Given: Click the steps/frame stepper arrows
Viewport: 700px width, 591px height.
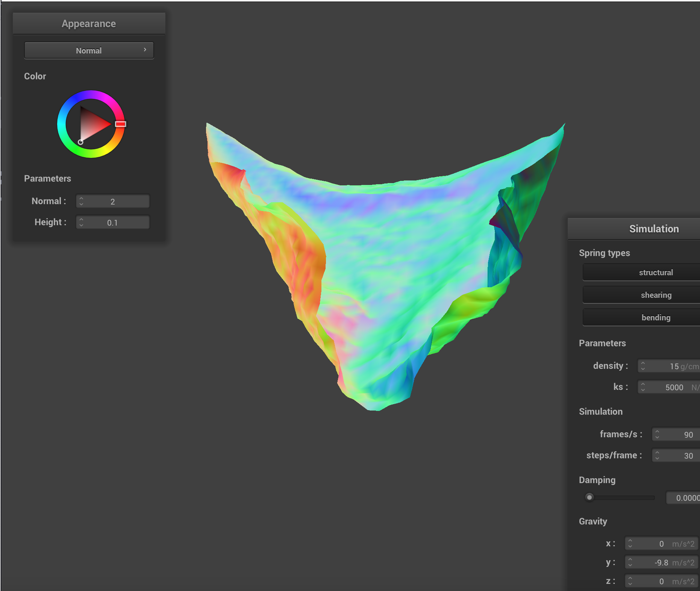Looking at the screenshot, I should point(657,455).
